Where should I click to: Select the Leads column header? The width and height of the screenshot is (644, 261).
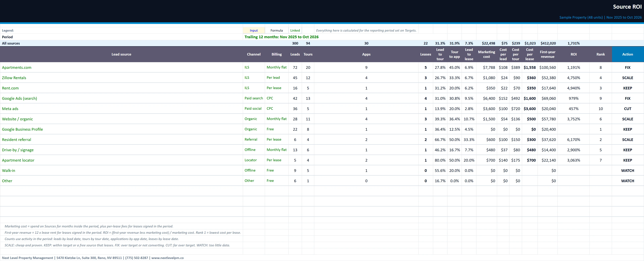coord(295,54)
